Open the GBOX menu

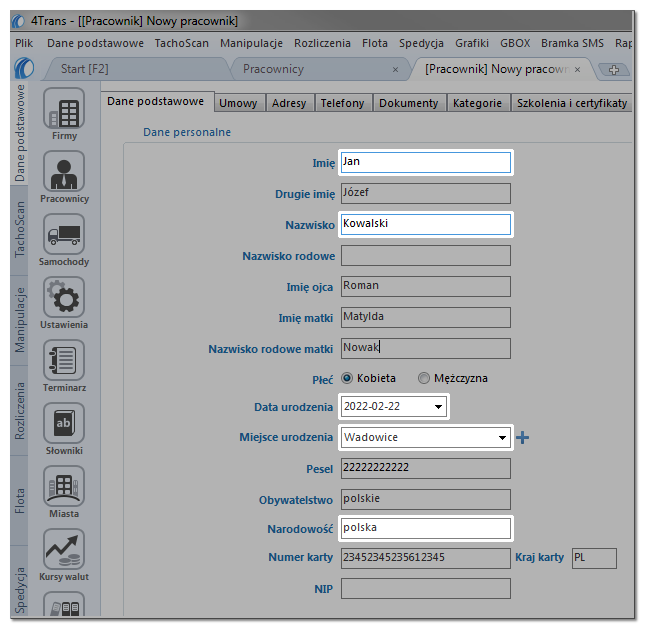(x=515, y=43)
